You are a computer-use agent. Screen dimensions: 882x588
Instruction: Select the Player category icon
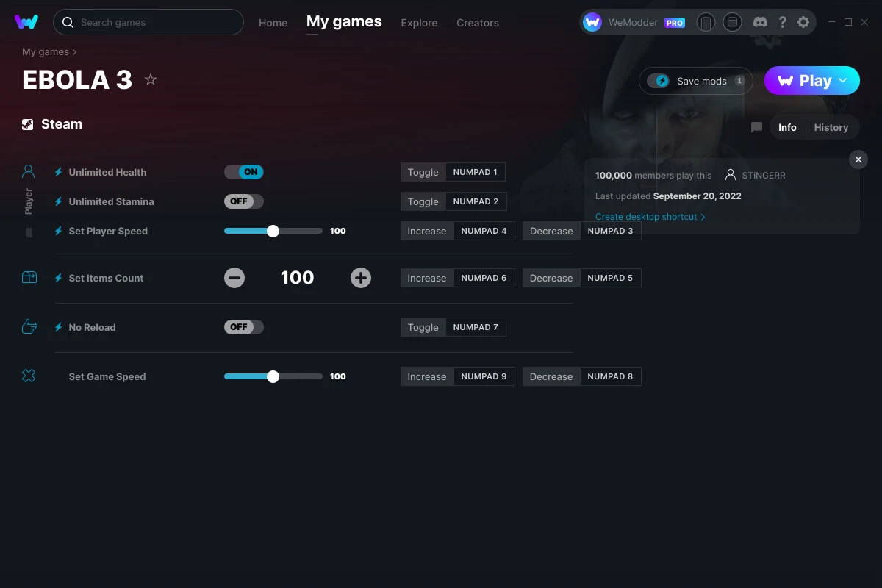click(x=29, y=172)
